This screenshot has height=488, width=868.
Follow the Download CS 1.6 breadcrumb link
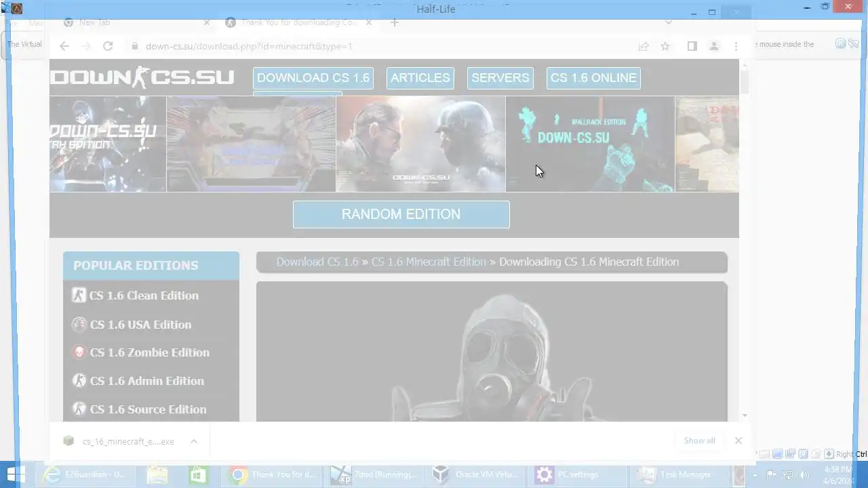click(x=317, y=262)
